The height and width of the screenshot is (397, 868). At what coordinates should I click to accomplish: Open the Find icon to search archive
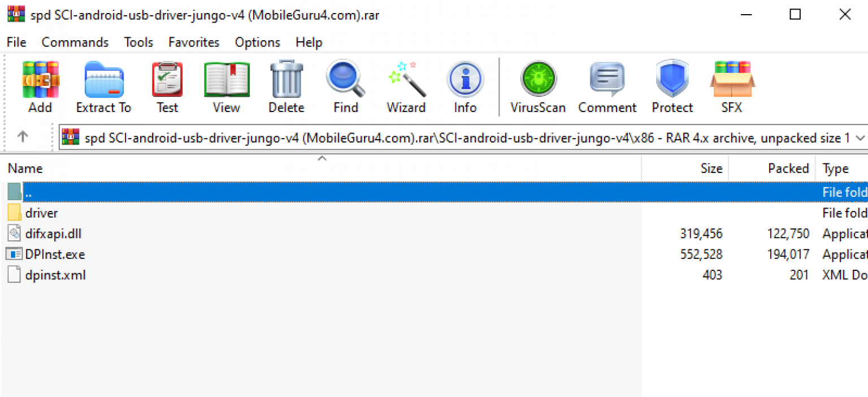click(345, 85)
